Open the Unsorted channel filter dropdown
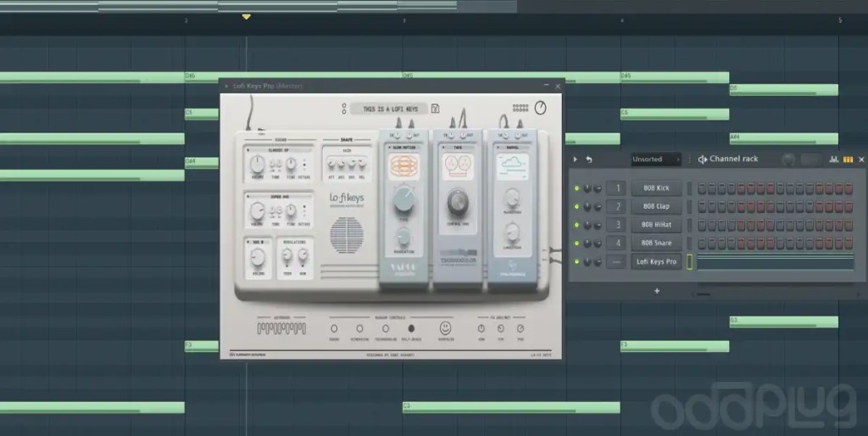 click(656, 159)
